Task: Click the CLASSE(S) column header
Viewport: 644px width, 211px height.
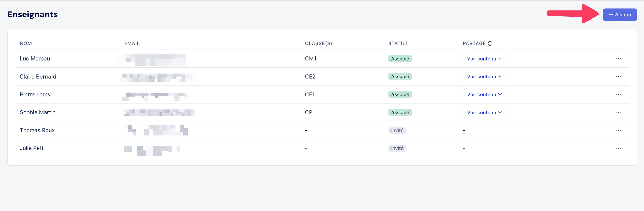Action: click(x=318, y=44)
